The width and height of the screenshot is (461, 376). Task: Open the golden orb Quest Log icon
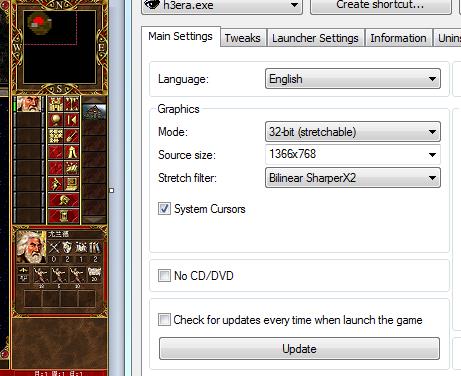56,120
